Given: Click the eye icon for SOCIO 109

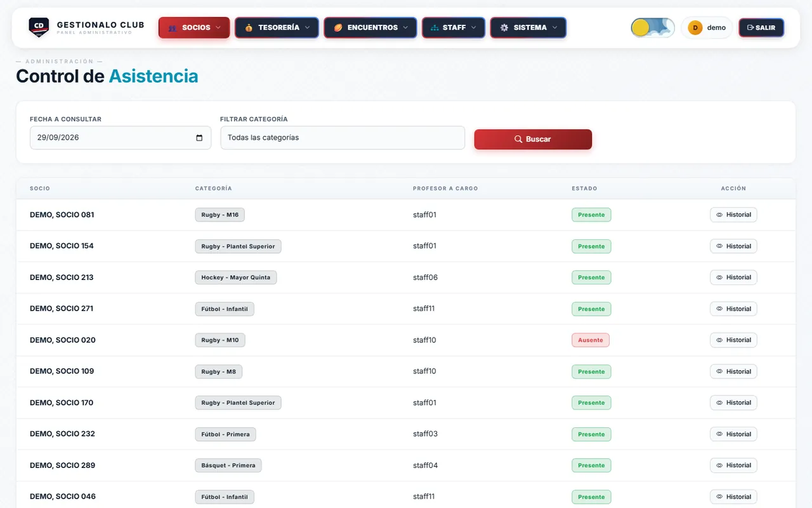Looking at the screenshot, I should coord(719,371).
